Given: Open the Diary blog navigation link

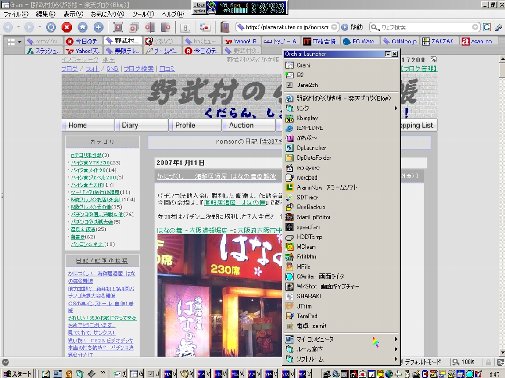Looking at the screenshot, I should tap(142, 125).
